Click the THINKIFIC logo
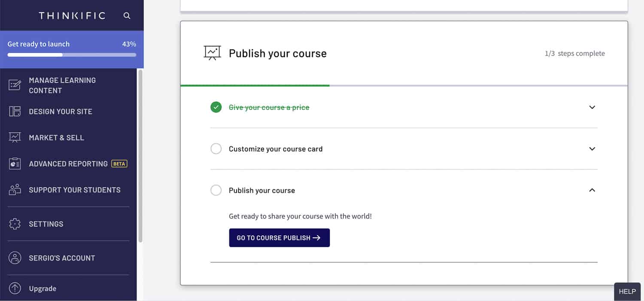 click(x=72, y=15)
